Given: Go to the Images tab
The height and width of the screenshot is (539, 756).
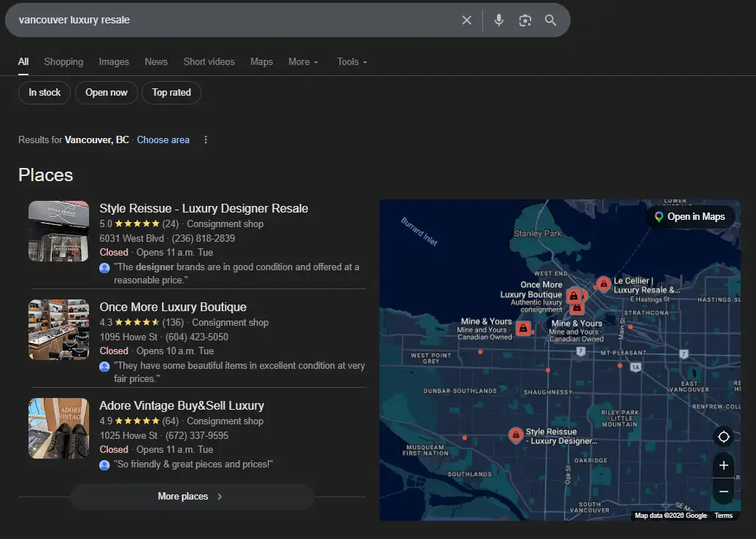Looking at the screenshot, I should pos(114,62).
